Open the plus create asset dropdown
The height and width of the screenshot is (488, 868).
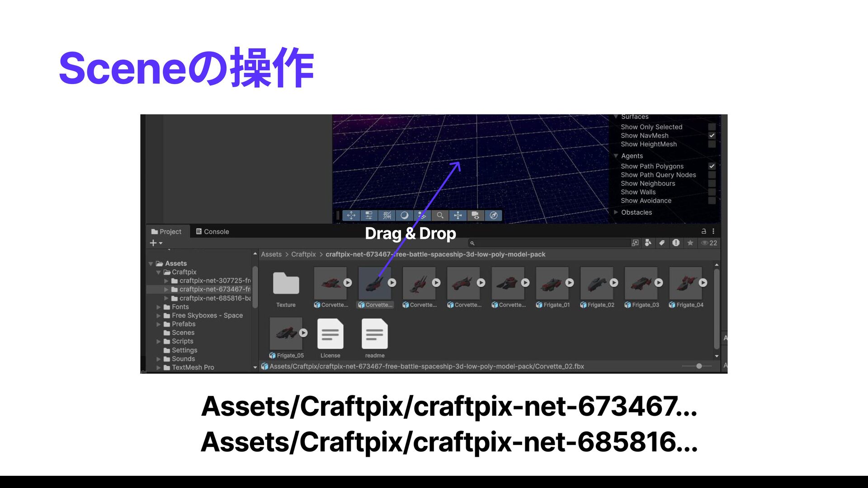pyautogui.click(x=156, y=243)
